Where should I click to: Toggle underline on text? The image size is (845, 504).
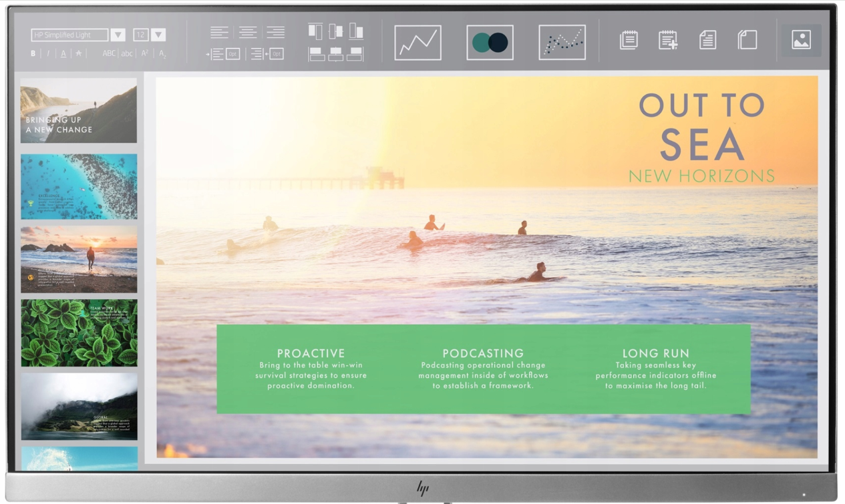63,53
